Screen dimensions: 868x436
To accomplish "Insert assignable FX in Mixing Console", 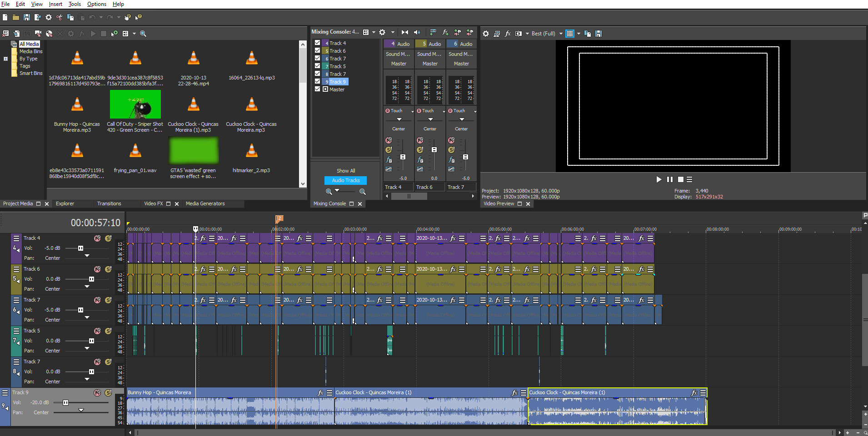I will pos(445,32).
